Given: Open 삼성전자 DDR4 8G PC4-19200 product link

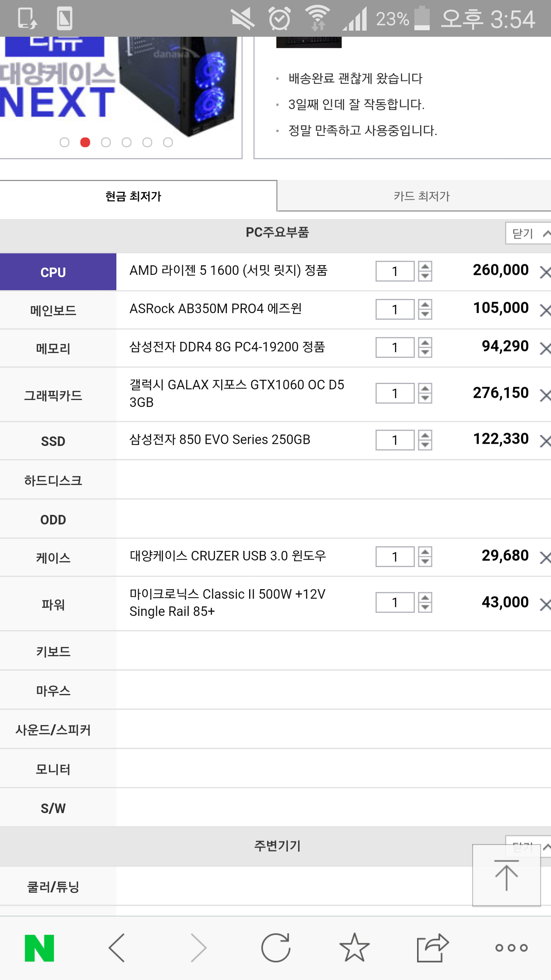Looking at the screenshot, I should click(227, 347).
